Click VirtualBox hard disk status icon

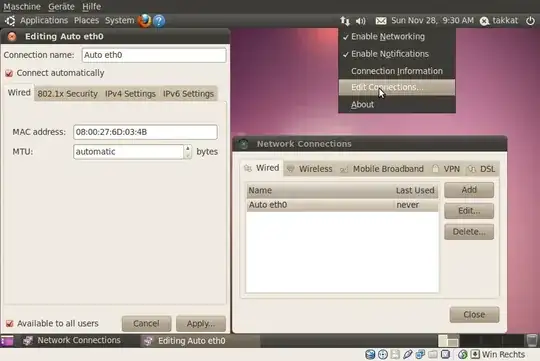[370, 354]
